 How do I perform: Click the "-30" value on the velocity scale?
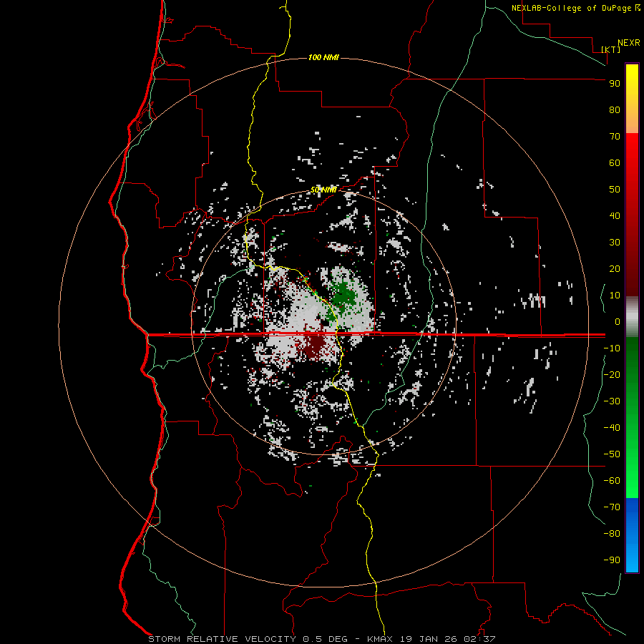(x=612, y=401)
